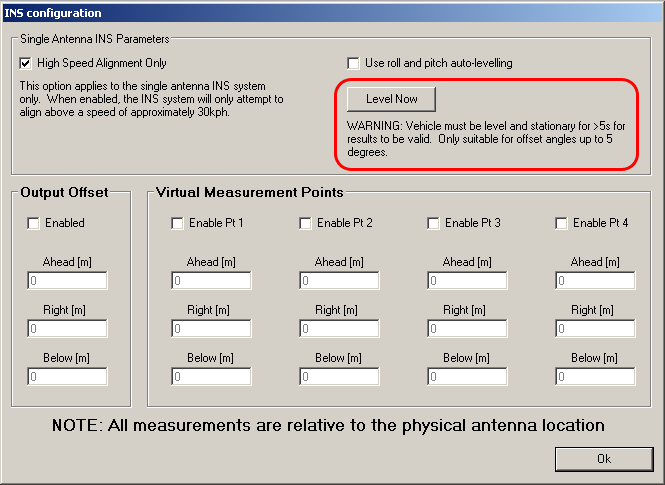The image size is (665, 485).
Task: Focus the Pt 2 Ahead [m] input
Action: tap(339, 281)
